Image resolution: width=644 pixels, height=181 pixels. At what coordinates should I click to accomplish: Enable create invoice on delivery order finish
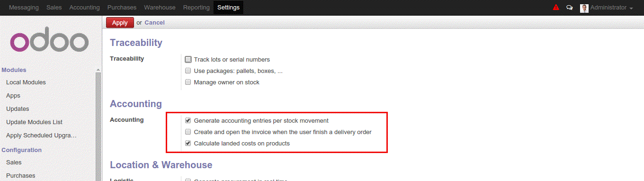[x=188, y=132]
